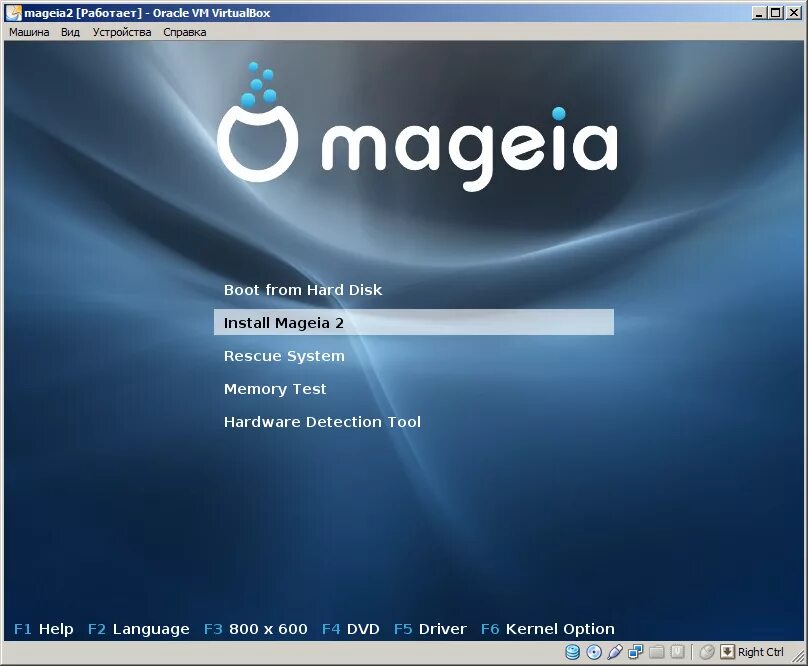
Task: Click the Right Ctrl host key label
Action: 761,652
